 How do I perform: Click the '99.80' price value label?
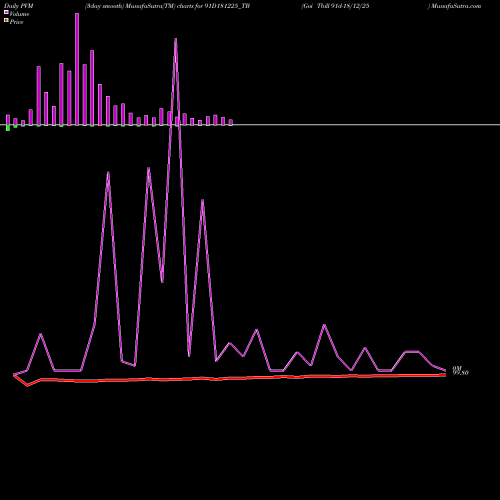[x=460, y=373]
